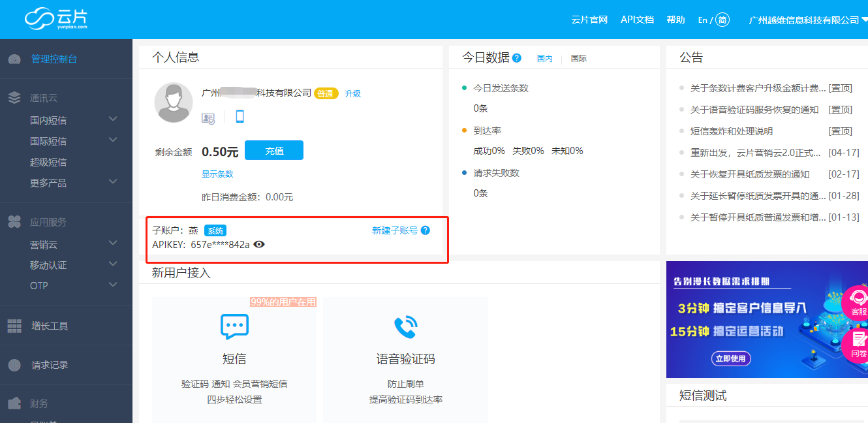Click the 请求失败数 label
868x423 pixels.
(x=496, y=173)
